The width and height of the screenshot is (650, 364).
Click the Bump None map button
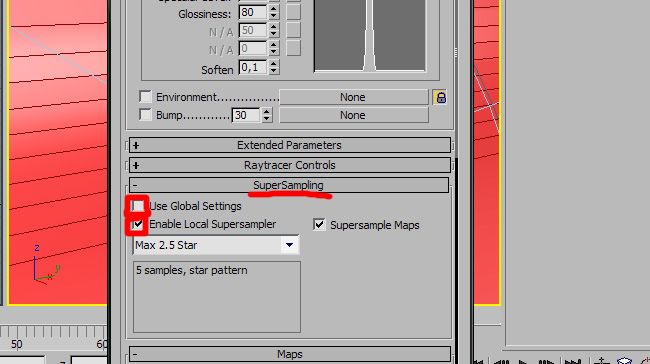(353, 115)
